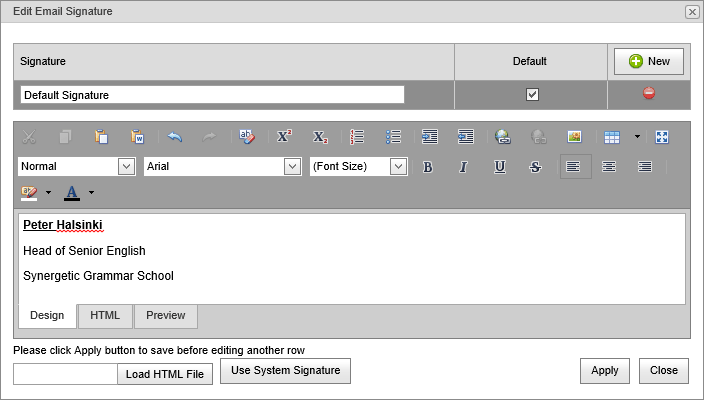The image size is (704, 400).
Task: Click the Load HTML File button
Action: click(165, 374)
